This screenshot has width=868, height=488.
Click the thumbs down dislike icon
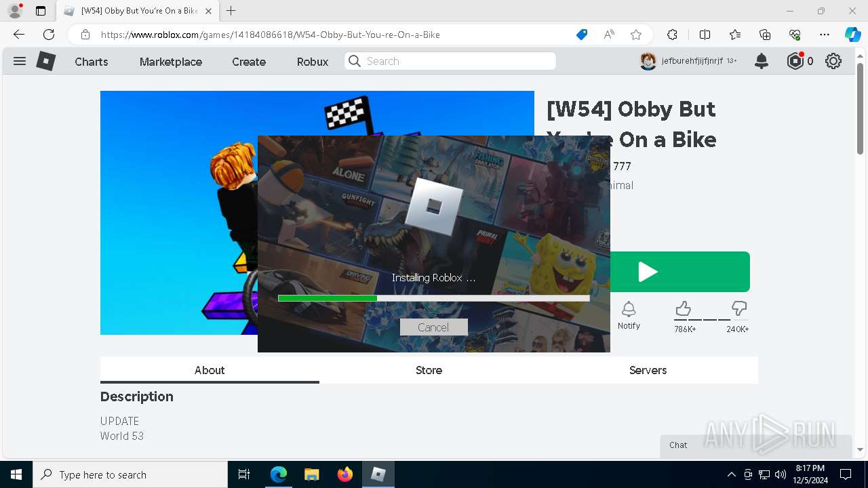739,309
